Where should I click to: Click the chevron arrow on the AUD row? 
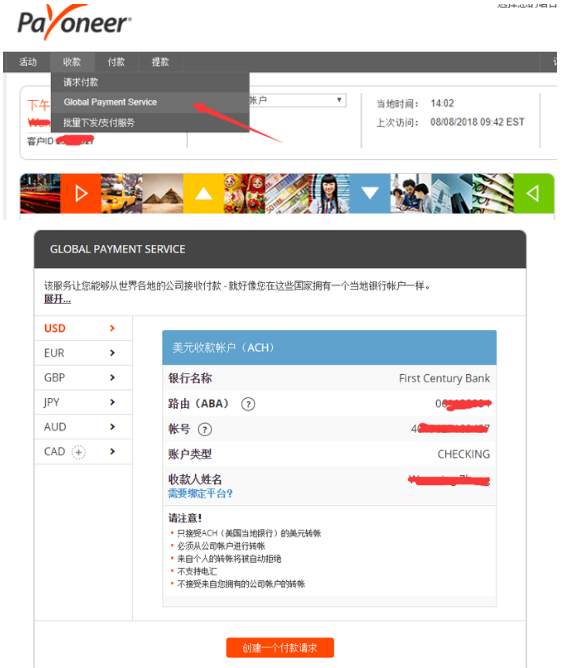(x=112, y=427)
